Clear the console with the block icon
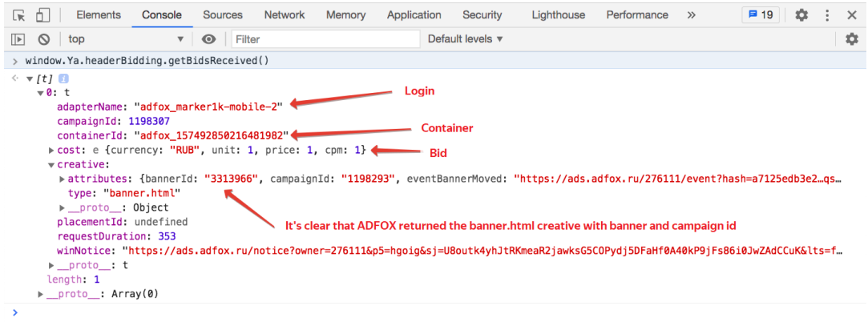 point(44,39)
